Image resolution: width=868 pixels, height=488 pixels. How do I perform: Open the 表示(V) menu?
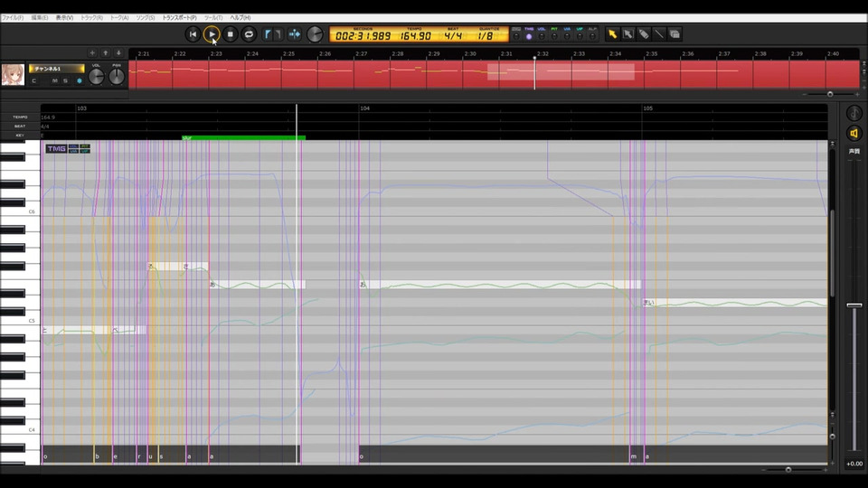[64, 18]
